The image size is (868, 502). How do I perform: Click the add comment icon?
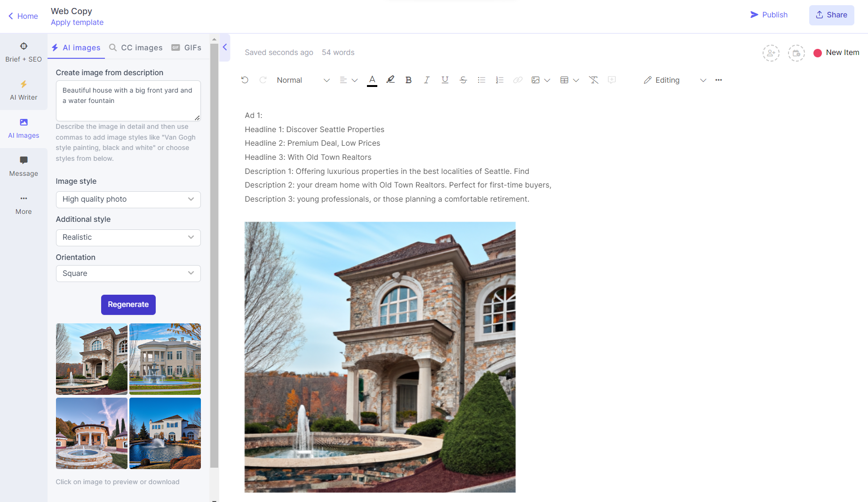tap(612, 80)
